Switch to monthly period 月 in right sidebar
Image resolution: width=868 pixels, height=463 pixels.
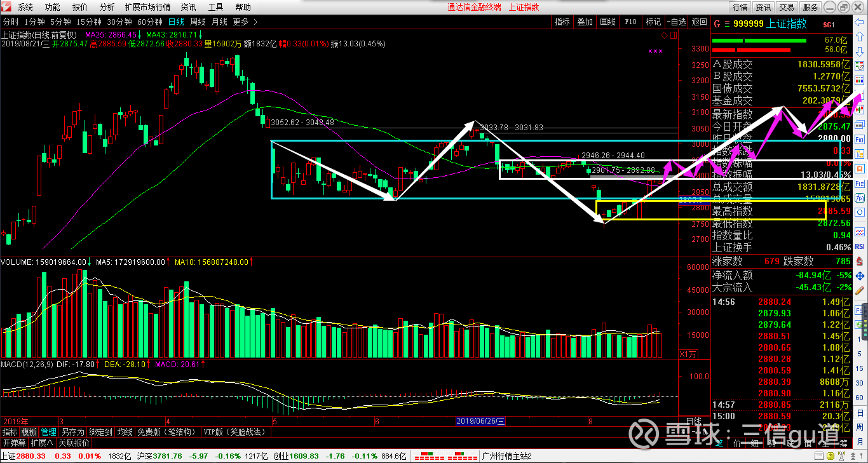(858, 441)
